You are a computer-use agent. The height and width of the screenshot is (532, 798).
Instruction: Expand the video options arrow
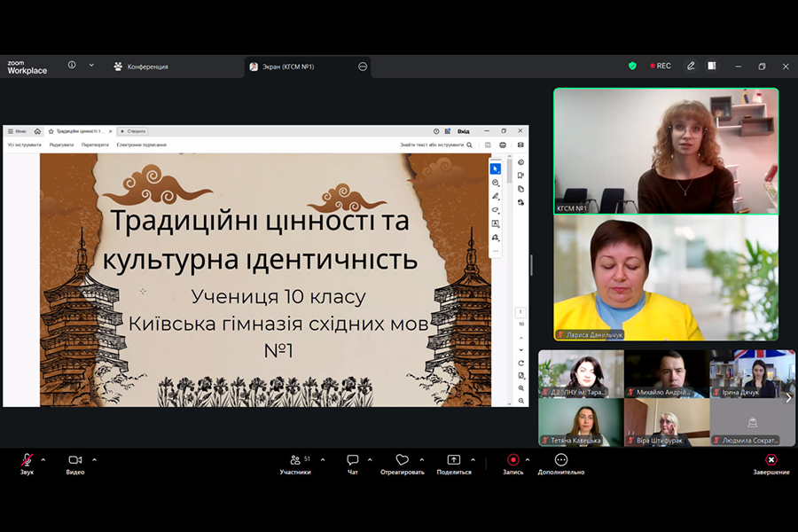tap(94, 459)
